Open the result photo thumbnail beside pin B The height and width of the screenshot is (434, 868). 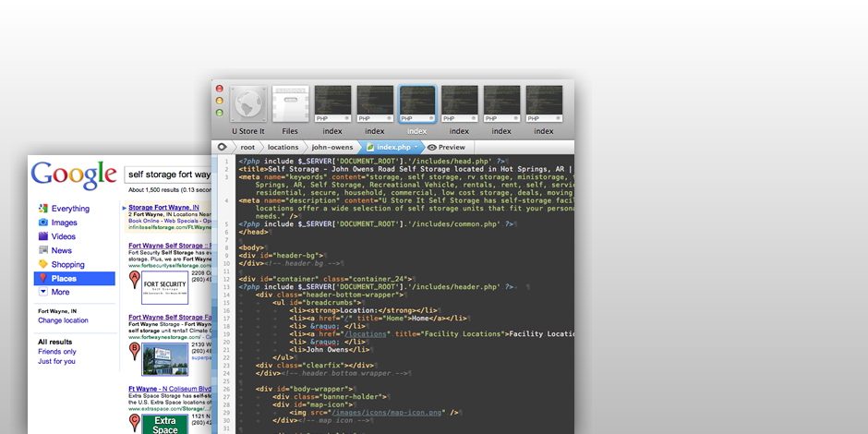coord(165,360)
